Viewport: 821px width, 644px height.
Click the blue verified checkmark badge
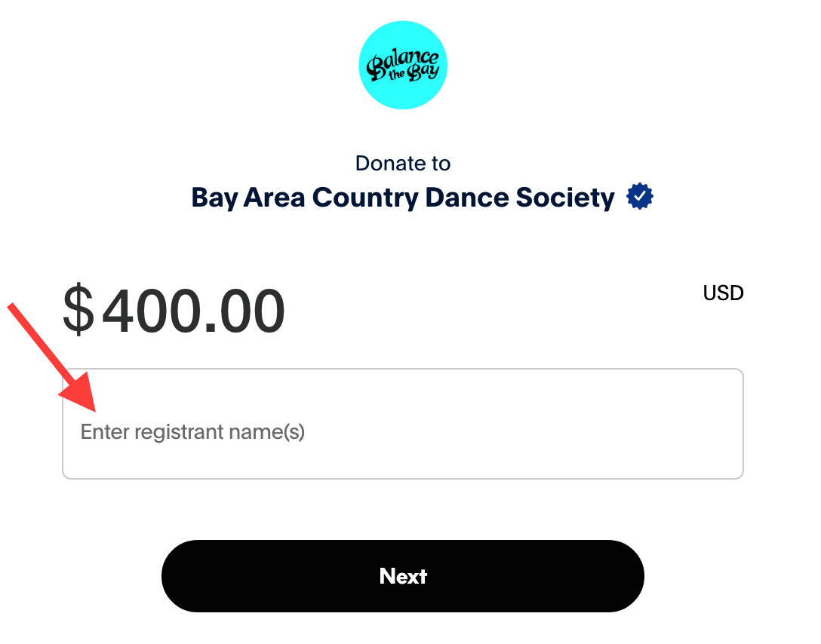click(x=640, y=198)
